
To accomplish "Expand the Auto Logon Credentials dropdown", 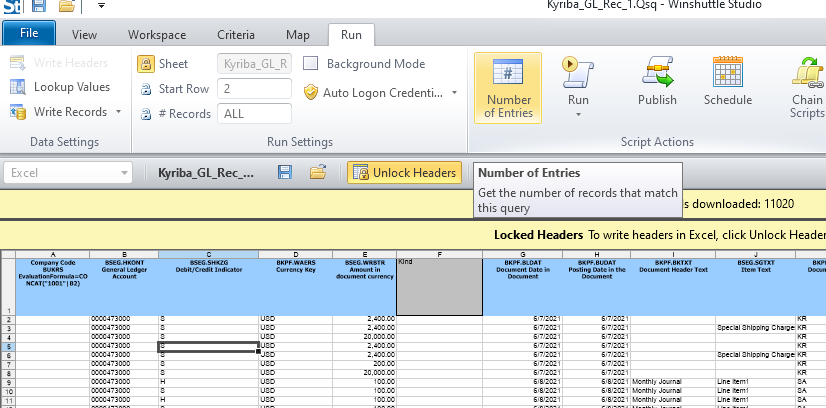I will click(455, 92).
